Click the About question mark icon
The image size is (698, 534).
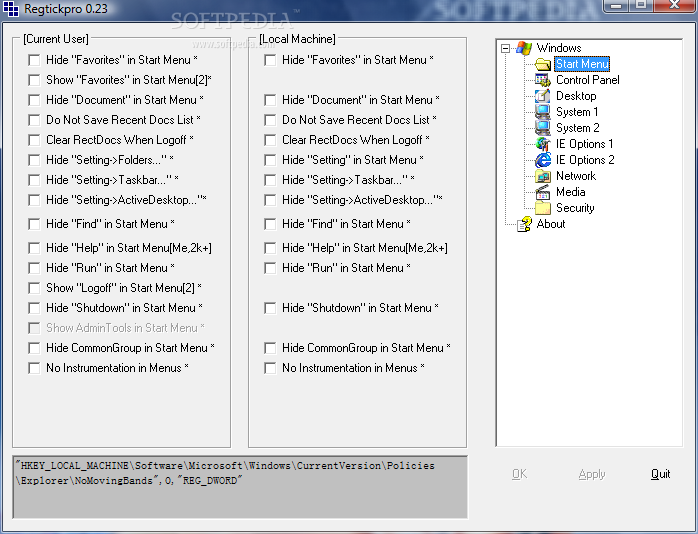[524, 224]
